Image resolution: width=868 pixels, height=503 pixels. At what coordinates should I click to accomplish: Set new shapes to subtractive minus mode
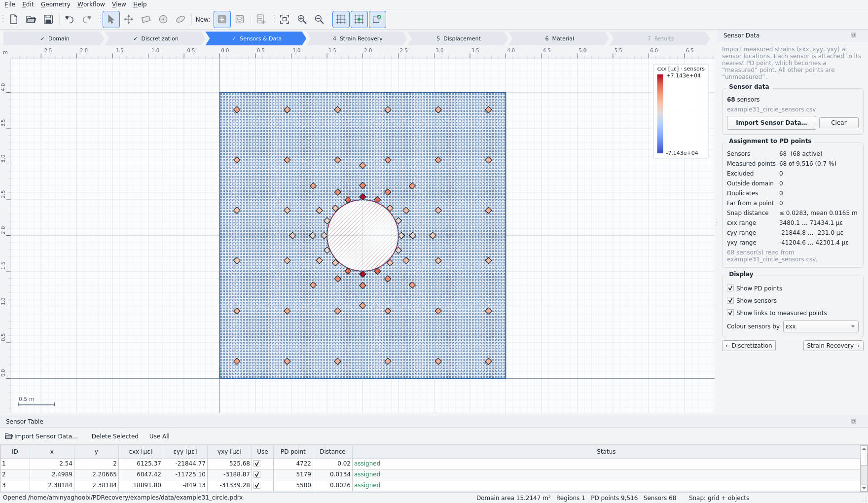pos(240,19)
